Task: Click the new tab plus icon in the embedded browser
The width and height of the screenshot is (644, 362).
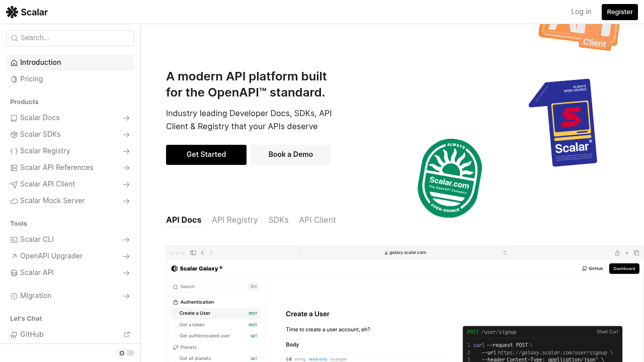Action: 627,253
